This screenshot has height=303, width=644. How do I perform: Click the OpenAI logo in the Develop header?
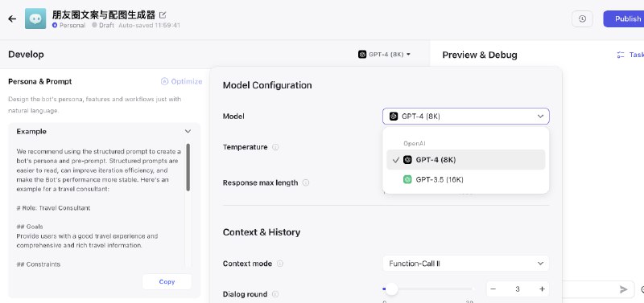[x=361, y=54]
